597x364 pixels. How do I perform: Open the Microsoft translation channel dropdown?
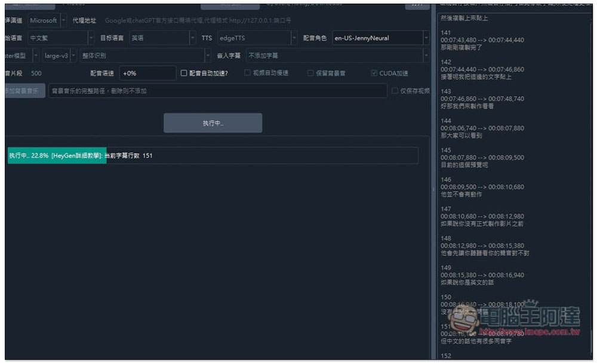click(47, 20)
